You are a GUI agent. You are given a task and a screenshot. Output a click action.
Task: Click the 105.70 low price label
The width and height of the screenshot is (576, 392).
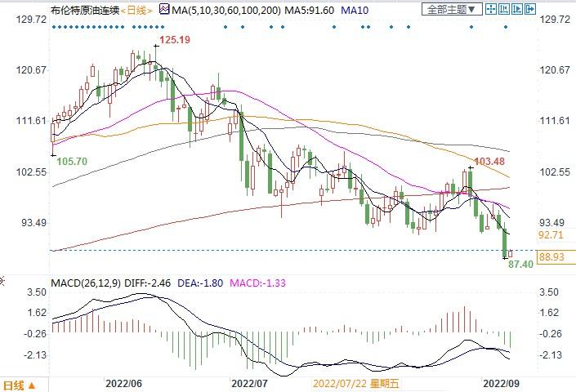pyautogui.click(x=72, y=161)
